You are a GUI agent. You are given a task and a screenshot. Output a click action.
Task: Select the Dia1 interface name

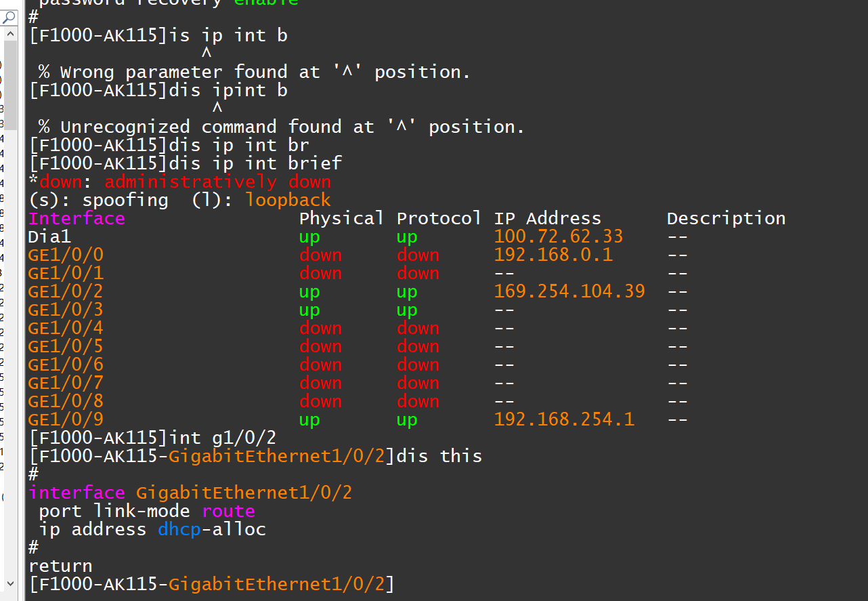point(49,237)
